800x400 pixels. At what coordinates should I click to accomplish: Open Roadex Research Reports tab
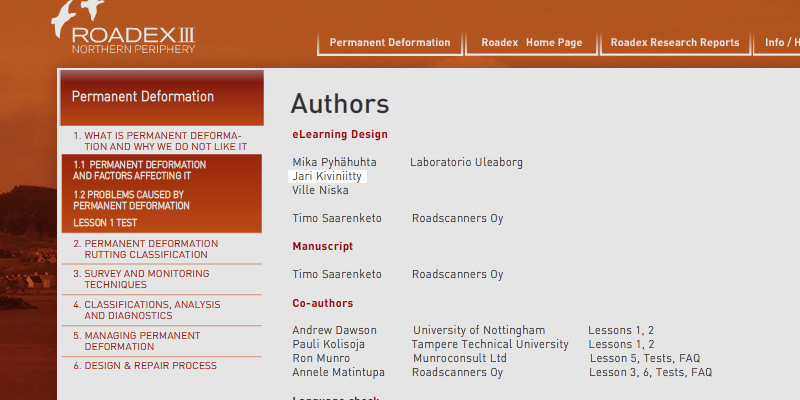pos(675,43)
